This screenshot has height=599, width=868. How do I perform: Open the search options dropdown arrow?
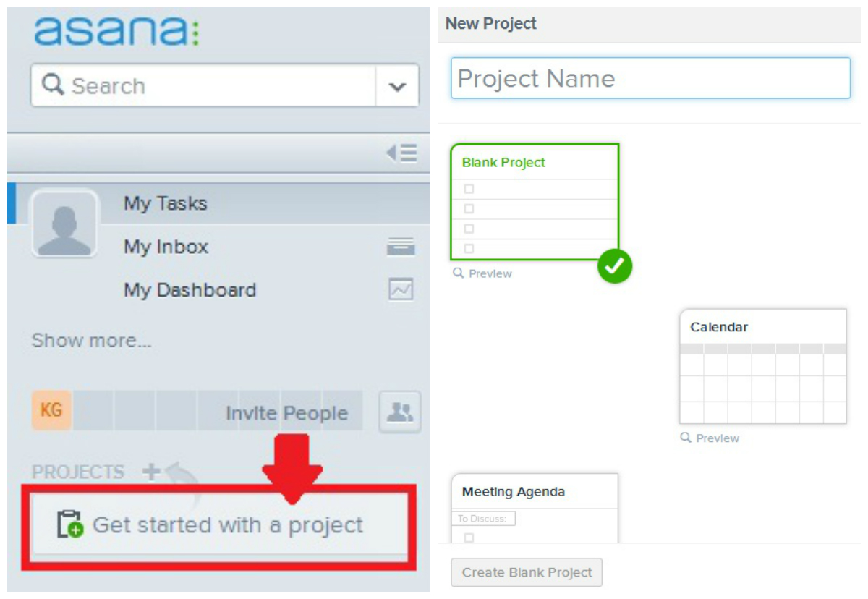[397, 86]
